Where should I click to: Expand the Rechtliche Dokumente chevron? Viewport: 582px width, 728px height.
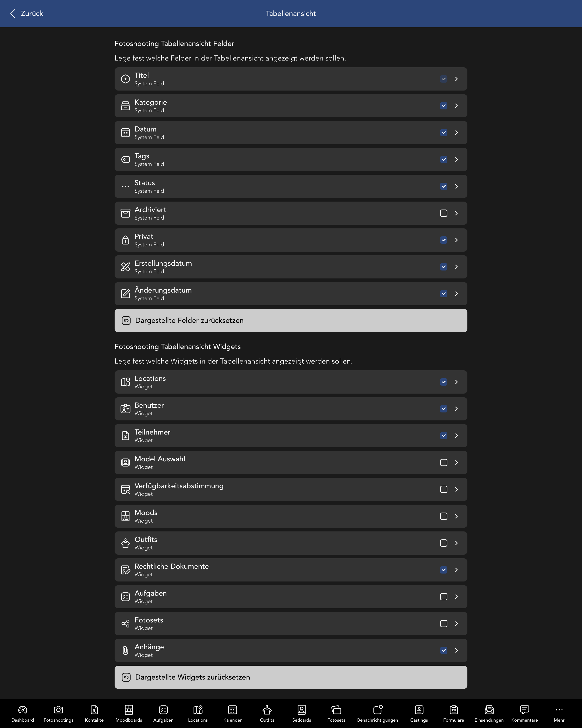[x=456, y=570]
